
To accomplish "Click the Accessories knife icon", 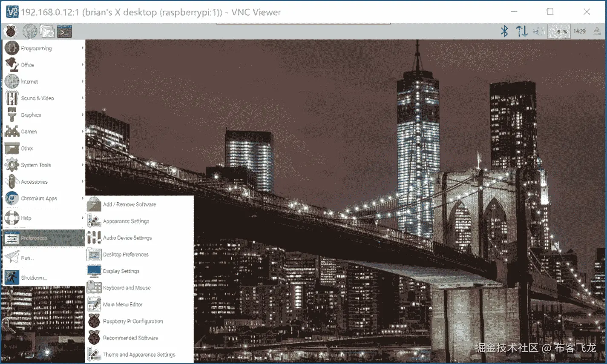I will 12,182.
